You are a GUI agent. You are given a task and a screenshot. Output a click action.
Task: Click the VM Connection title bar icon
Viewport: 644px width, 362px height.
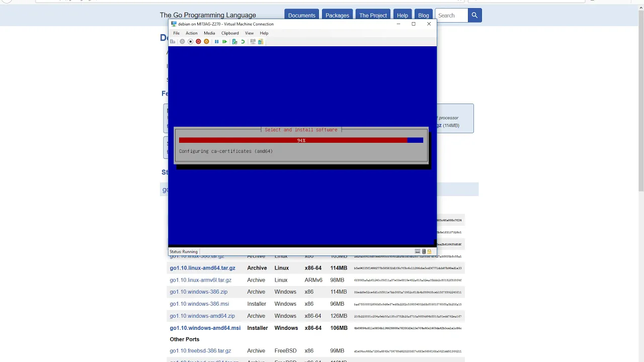[174, 24]
